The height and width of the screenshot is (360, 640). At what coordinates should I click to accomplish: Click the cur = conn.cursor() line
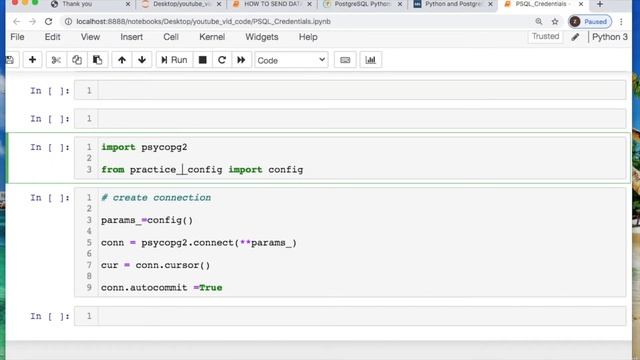[156, 265]
